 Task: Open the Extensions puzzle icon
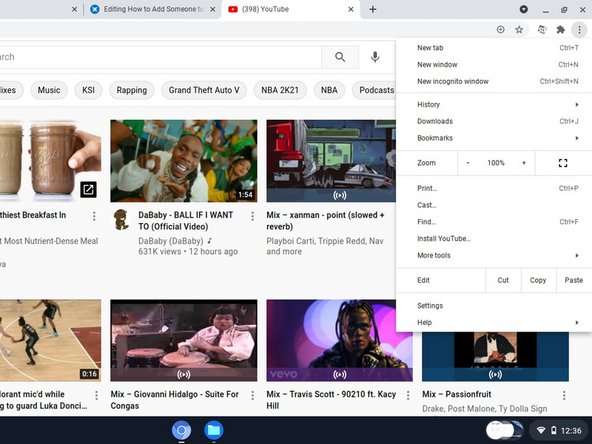point(561,29)
